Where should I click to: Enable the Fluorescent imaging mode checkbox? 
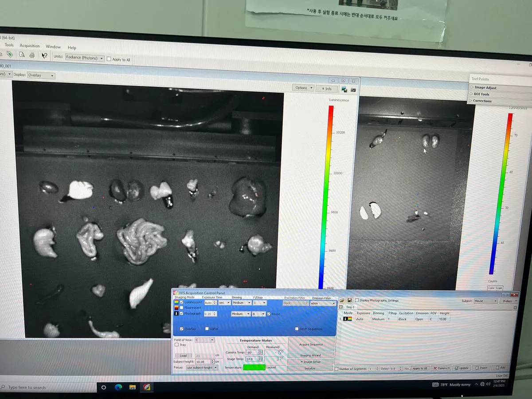(x=182, y=308)
